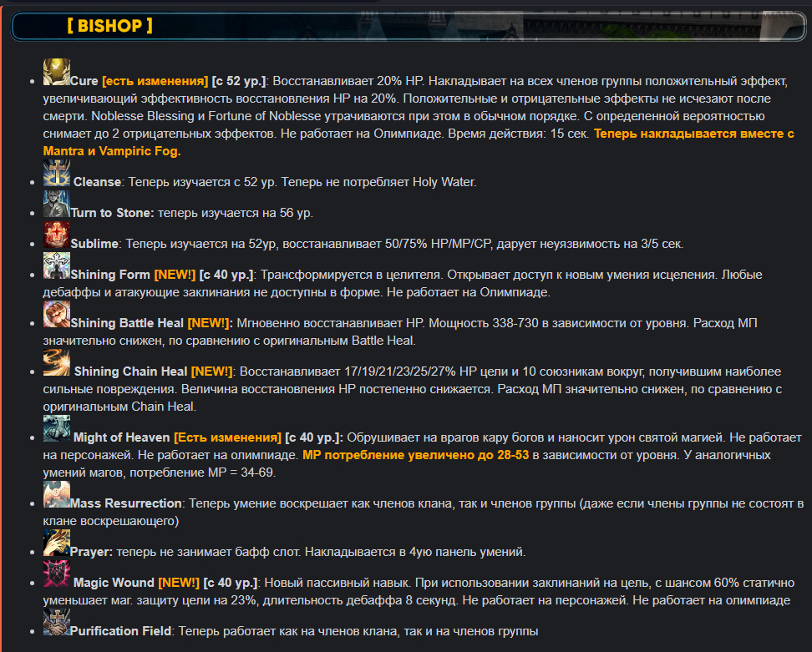The width and height of the screenshot is (812, 652).
Task: Click the Cleanse skill icon
Action: [56, 174]
